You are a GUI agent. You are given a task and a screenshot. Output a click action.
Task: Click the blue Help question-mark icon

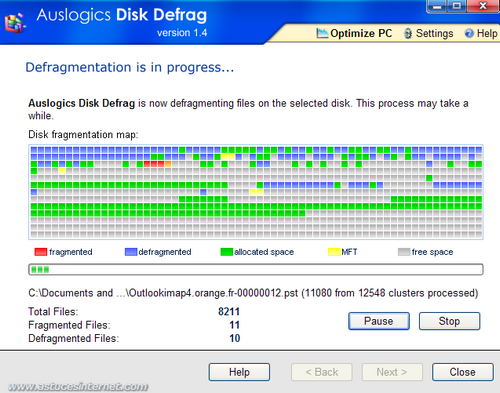tap(469, 33)
